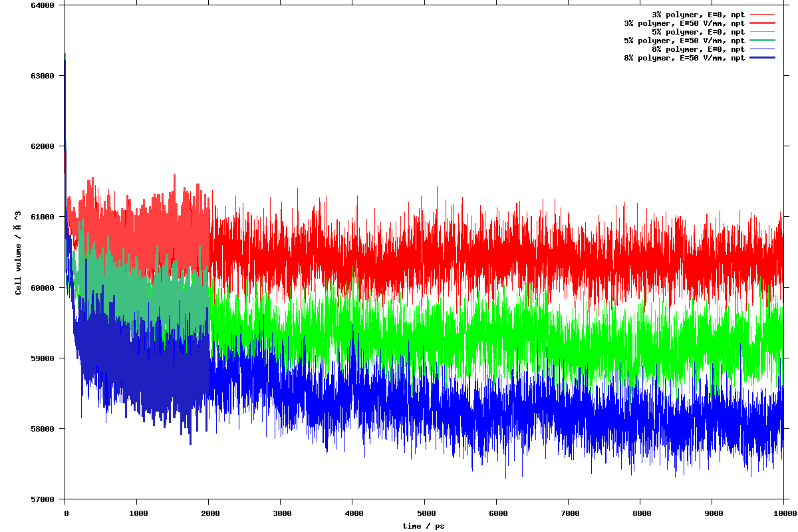Click the green legend line for 5% polymer E=0
This screenshot has height=532, width=798.
(762, 31)
